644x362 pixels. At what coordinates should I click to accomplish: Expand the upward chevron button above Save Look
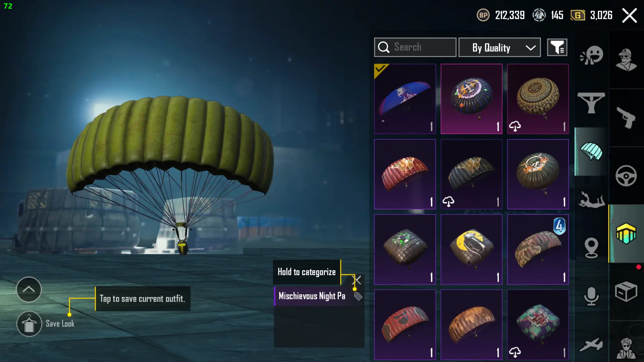[x=29, y=289]
